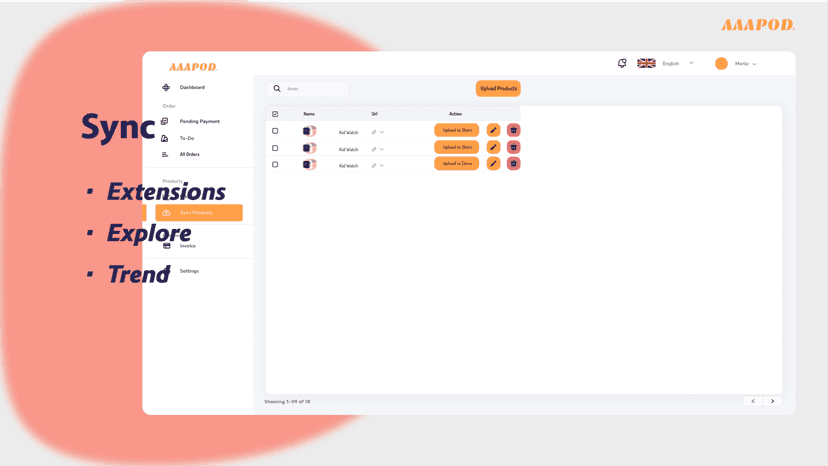Click the Upload Products button
This screenshot has height=466, width=828.
pyautogui.click(x=498, y=88)
